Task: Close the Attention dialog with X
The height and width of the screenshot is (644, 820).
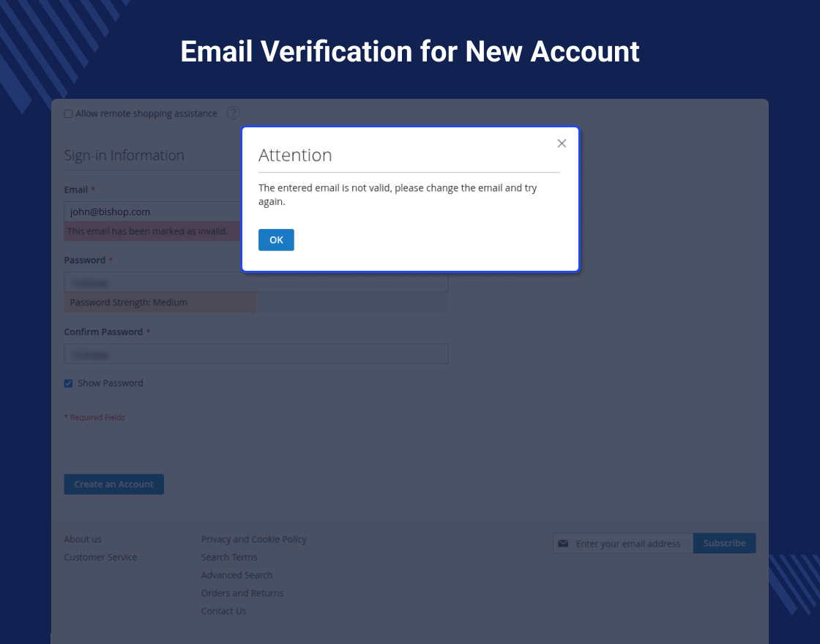Action: coord(562,143)
